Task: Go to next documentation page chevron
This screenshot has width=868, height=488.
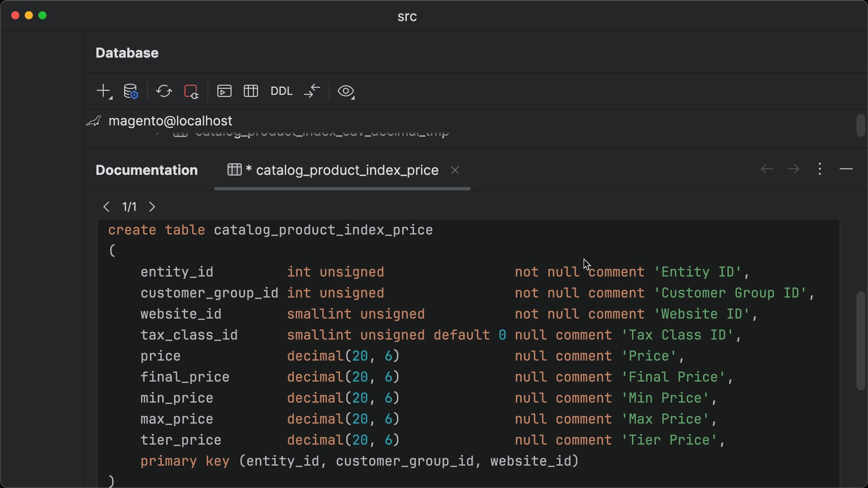Action: click(x=152, y=207)
